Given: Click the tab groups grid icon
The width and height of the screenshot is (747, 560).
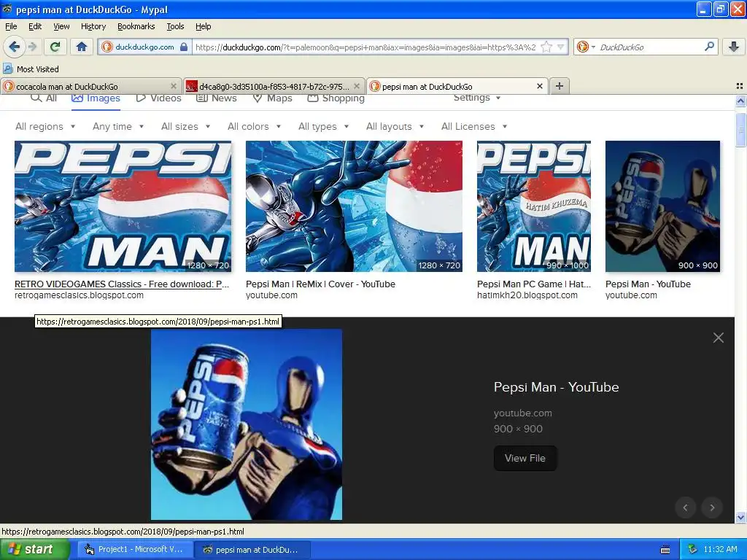Looking at the screenshot, I should [x=740, y=86].
